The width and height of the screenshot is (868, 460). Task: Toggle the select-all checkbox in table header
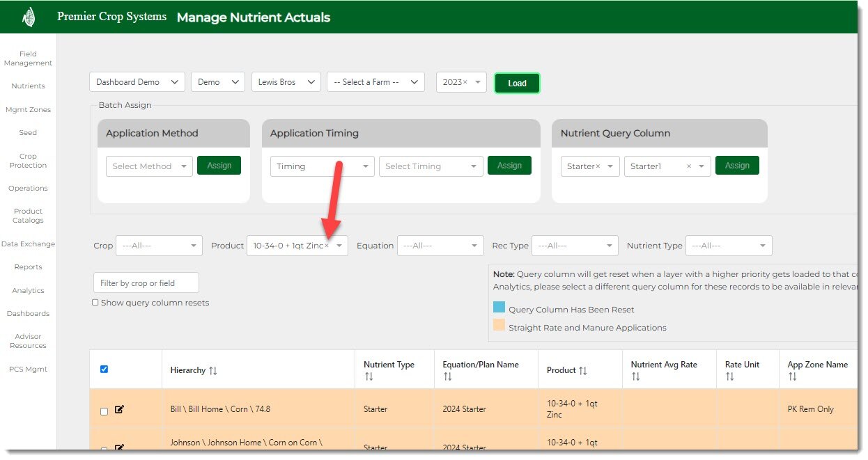pos(104,369)
